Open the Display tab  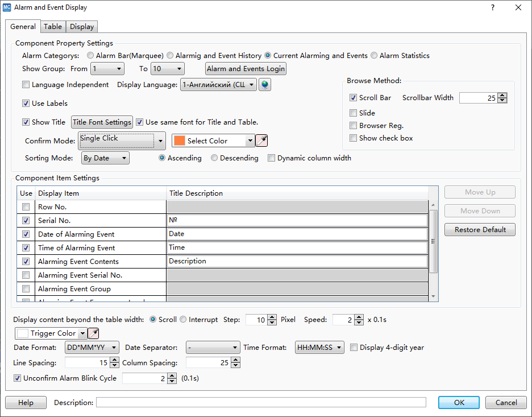[82, 27]
